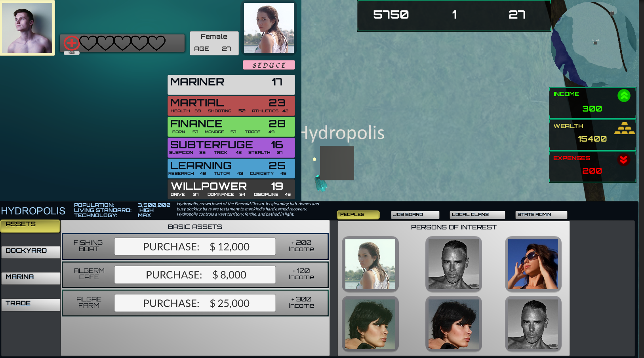
Task: Click the Basic Assets heading
Action: [x=195, y=227]
